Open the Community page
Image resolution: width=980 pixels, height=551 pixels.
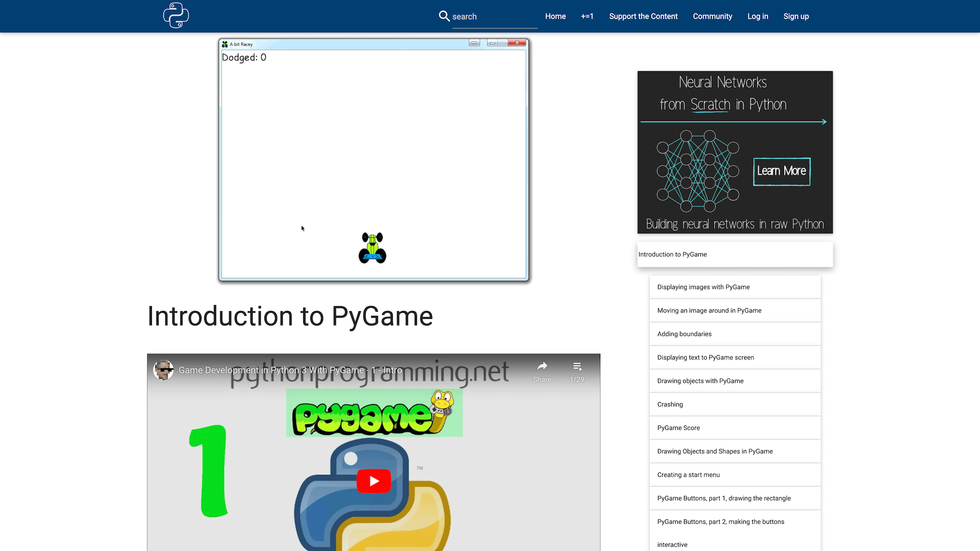pos(712,16)
